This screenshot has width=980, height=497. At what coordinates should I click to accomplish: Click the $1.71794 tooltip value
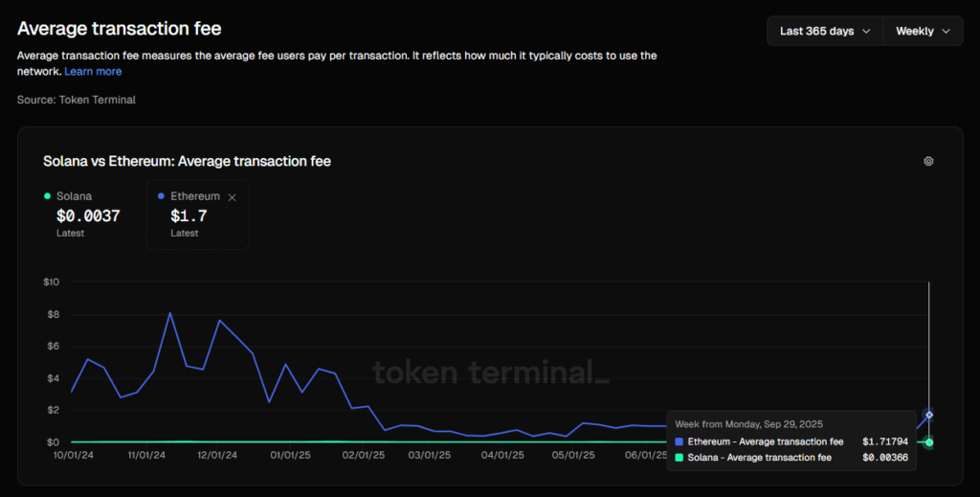(885, 442)
